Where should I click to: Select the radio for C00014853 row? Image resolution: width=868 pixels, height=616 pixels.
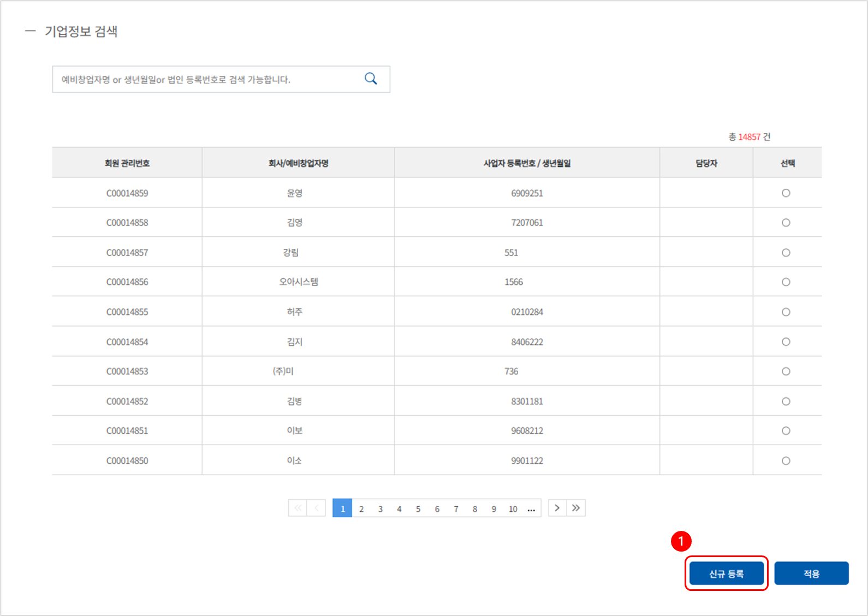click(x=786, y=372)
